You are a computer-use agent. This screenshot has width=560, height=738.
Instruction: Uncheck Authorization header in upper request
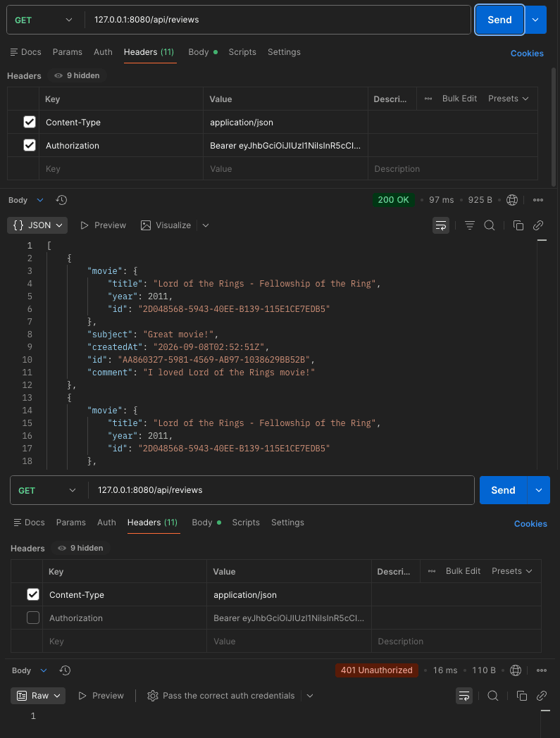pyautogui.click(x=30, y=146)
